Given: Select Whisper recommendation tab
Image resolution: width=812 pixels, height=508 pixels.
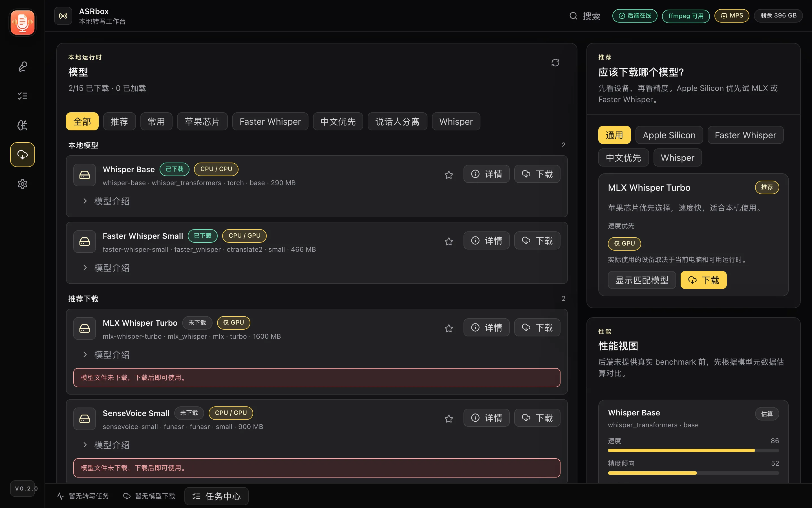Looking at the screenshot, I should (x=678, y=157).
